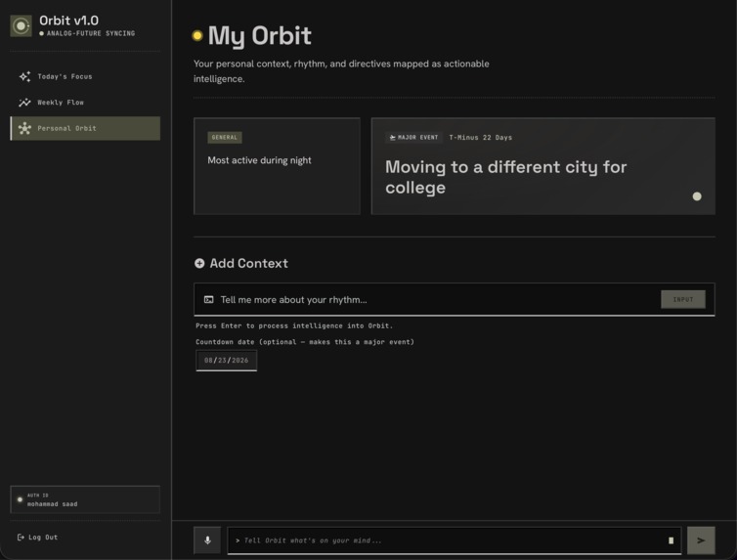
Task: Click the ANALOG-FUTURE SYNCING status text
Action: pos(91,33)
